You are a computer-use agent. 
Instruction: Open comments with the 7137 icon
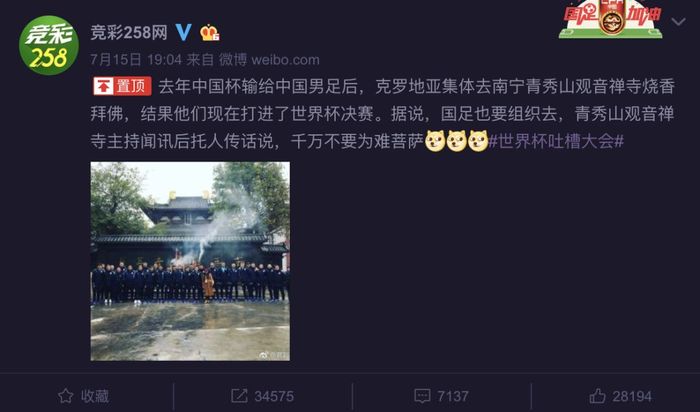422,396
